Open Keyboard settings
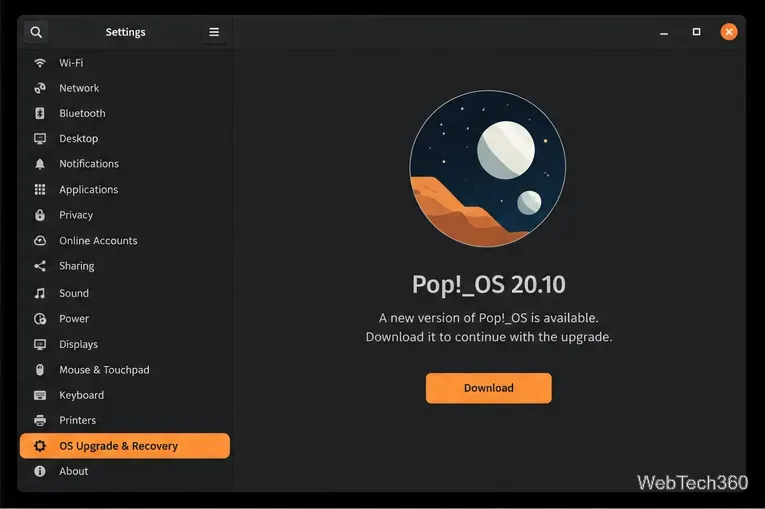Image resolution: width=765 pixels, height=509 pixels. coord(125,395)
